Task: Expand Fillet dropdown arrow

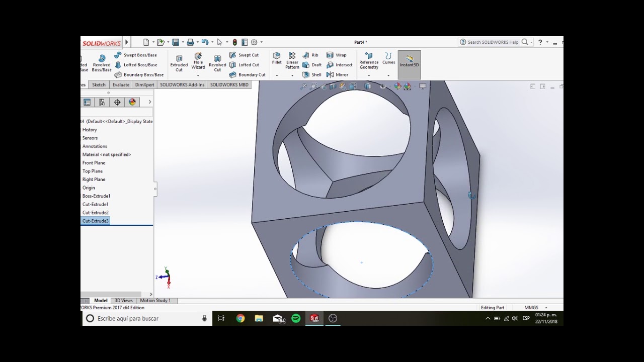Action: (277, 75)
